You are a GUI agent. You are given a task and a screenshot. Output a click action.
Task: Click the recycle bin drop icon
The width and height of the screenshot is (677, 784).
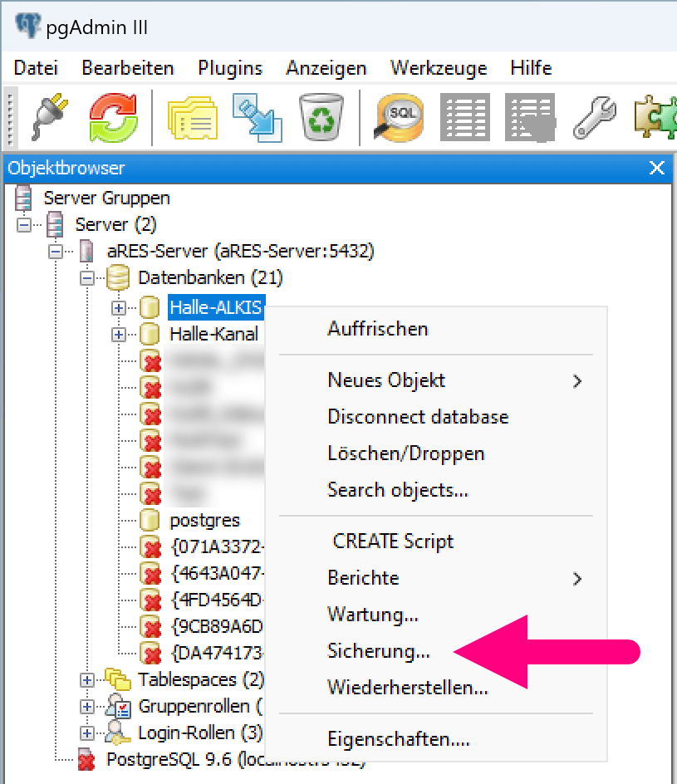click(321, 118)
